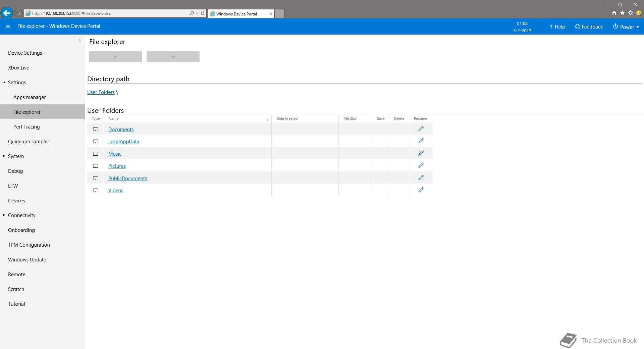This screenshot has height=349, width=644.
Task: Open ETW in the sidebar
Action: point(13,186)
